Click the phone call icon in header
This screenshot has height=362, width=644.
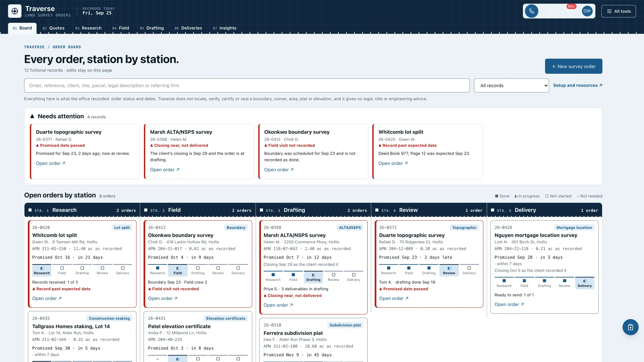coord(531,11)
